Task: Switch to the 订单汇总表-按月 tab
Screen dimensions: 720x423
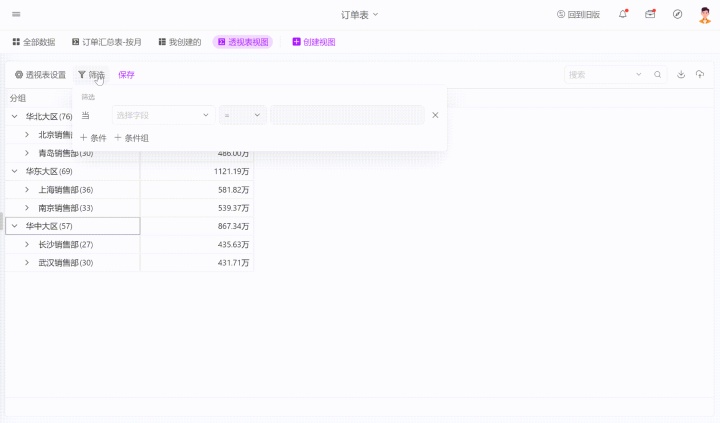Action: tap(107, 42)
